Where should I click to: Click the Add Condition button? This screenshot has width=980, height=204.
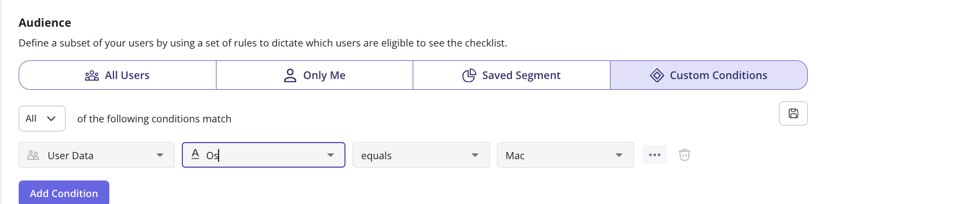pyautogui.click(x=64, y=193)
